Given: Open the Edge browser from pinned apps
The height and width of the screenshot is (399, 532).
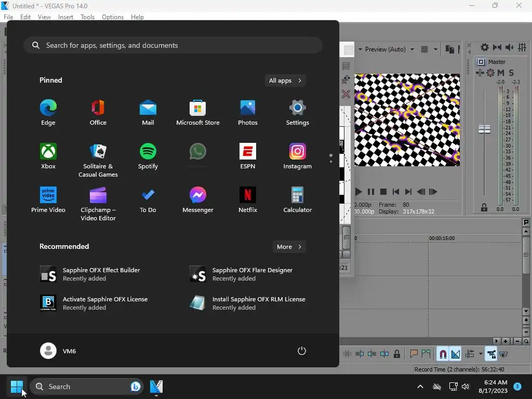Looking at the screenshot, I should tap(48, 113).
